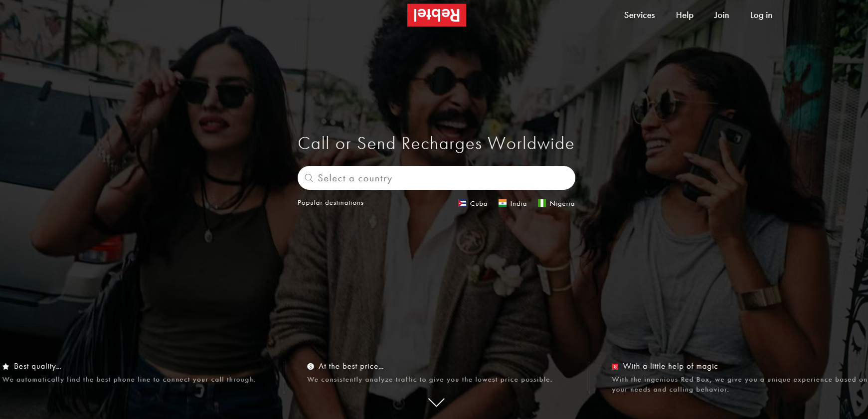The width and height of the screenshot is (868, 419).
Task: Click the search magnifier icon
Action: pyautogui.click(x=309, y=178)
